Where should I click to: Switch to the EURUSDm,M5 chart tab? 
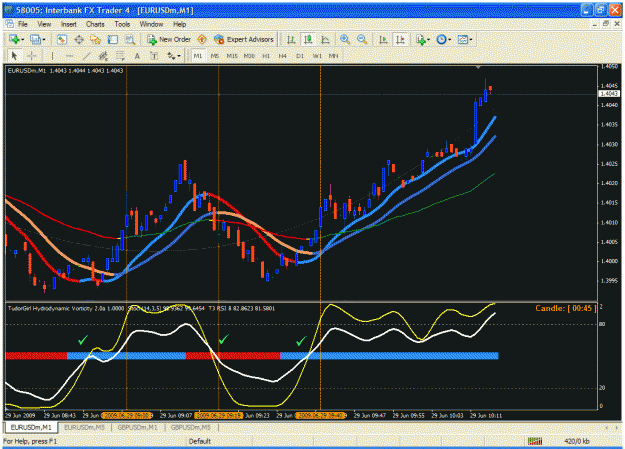pos(84,427)
